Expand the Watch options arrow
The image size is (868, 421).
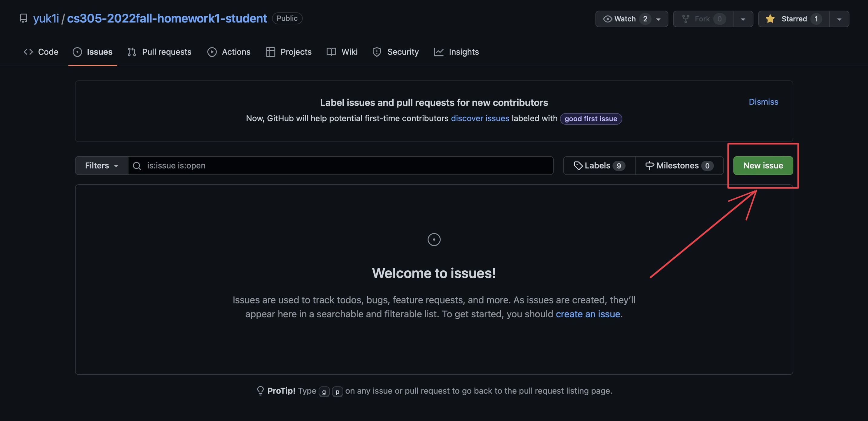(x=658, y=19)
